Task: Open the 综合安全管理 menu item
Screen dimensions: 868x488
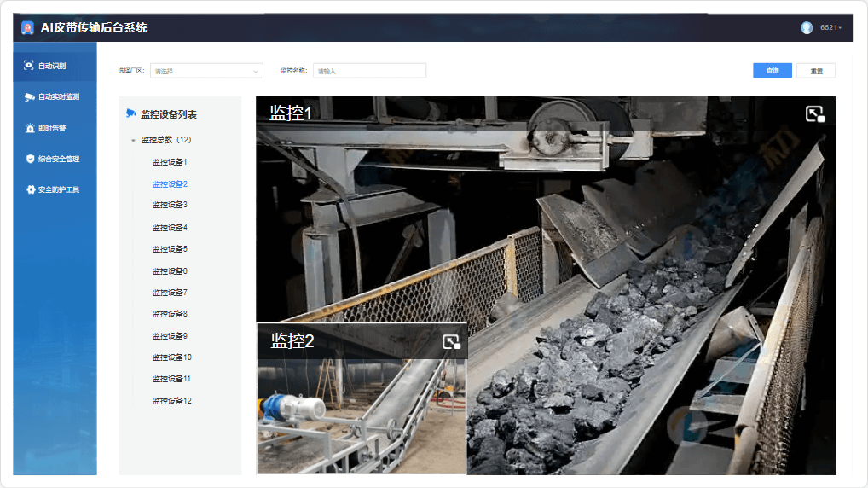Action: [58, 159]
